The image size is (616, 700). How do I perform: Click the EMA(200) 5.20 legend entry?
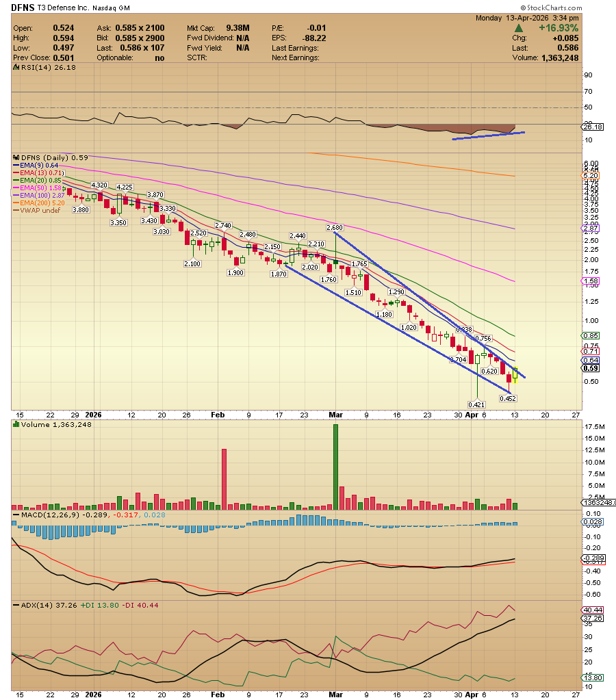click(39, 203)
